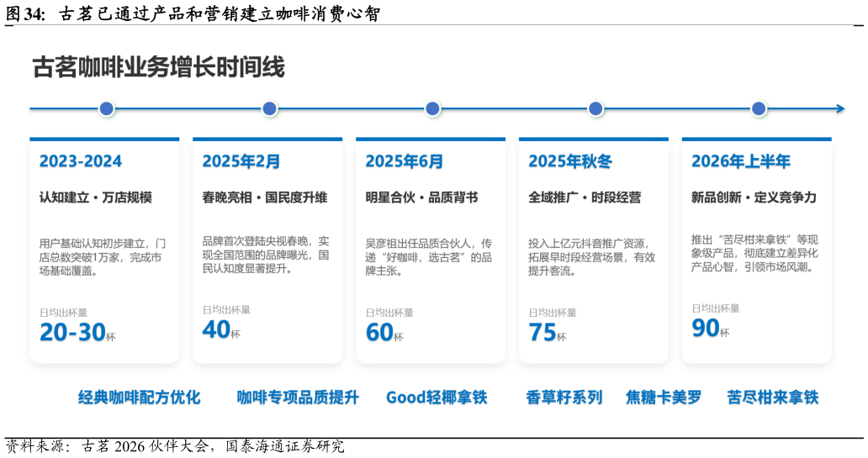
Task: Click the product label 香草籽系列
Action: (564, 397)
